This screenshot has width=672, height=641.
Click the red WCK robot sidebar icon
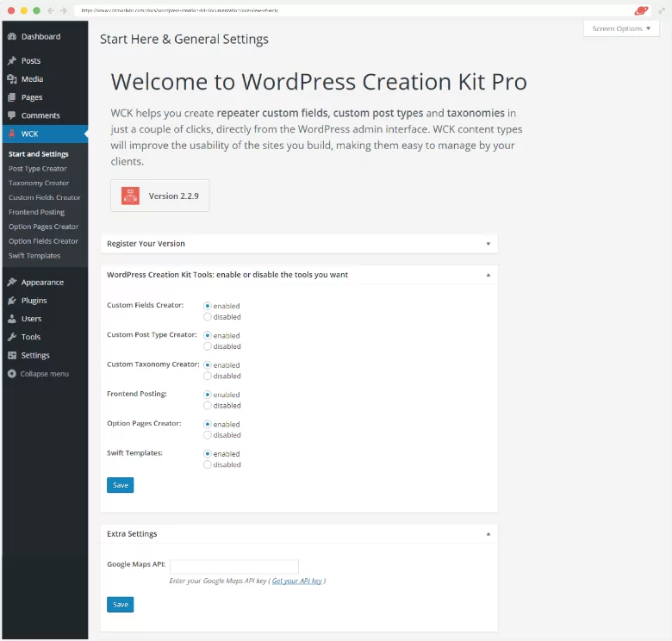pyautogui.click(x=12, y=134)
